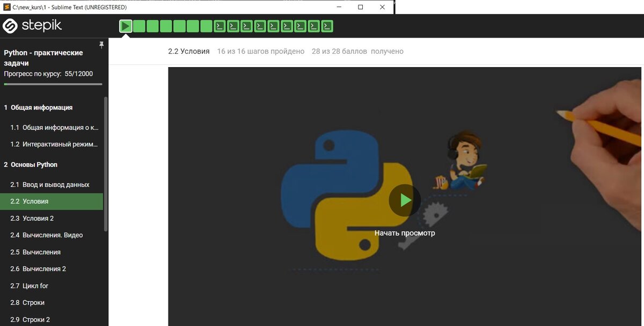644x326 pixels.
Task: Select the highlighted lesson '2.2 Условия' in sidebar
Action: pos(52,201)
